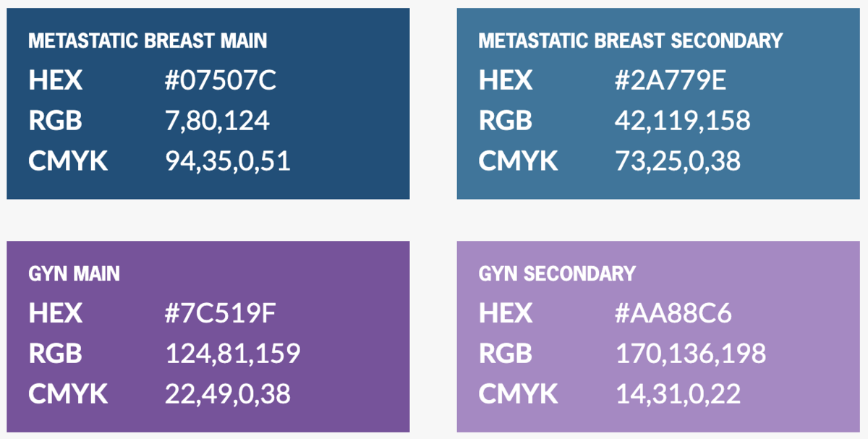This screenshot has width=868, height=439.
Task: Click the METASTATIC BREAST SECONDARY heading
Action: (x=631, y=41)
